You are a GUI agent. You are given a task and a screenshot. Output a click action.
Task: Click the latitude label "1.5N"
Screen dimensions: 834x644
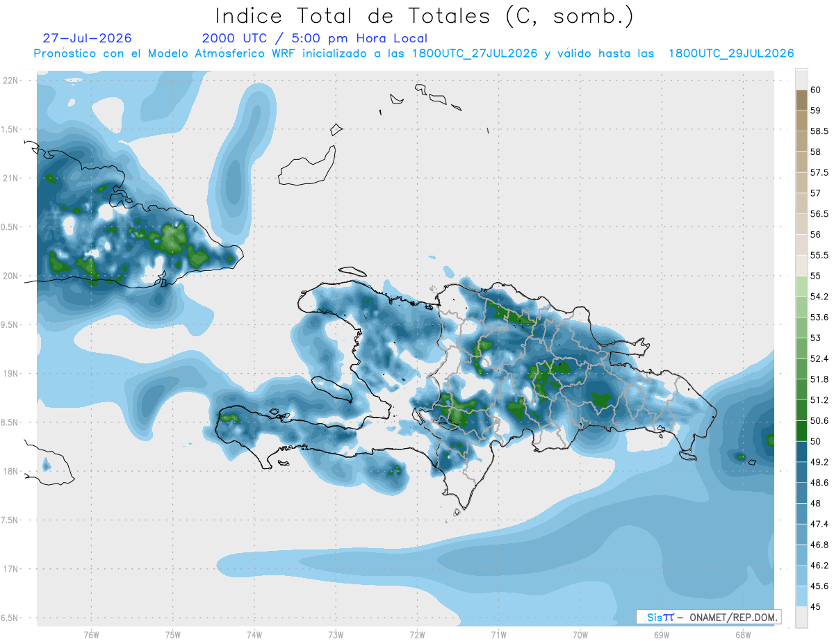pyautogui.click(x=9, y=129)
